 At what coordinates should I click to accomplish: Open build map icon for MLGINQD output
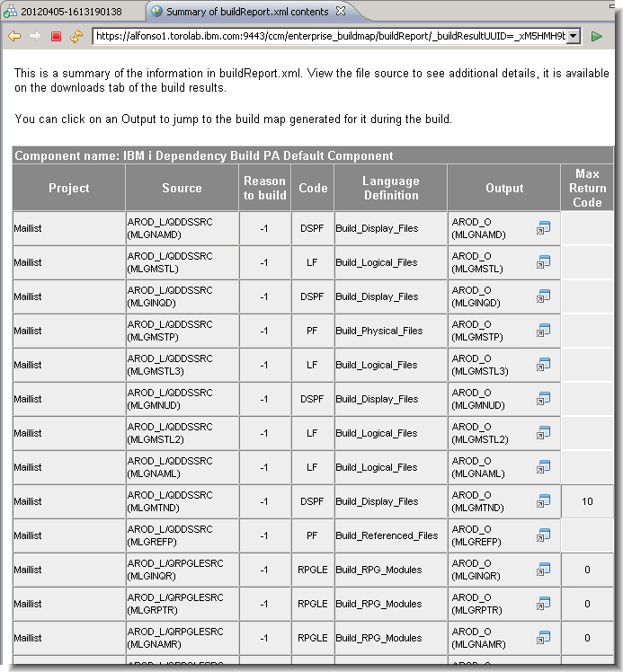[x=543, y=296]
